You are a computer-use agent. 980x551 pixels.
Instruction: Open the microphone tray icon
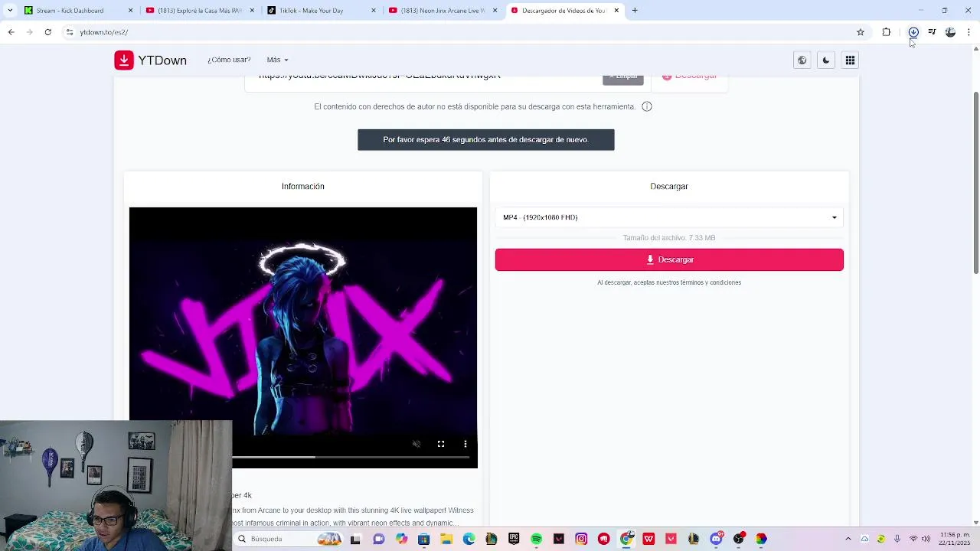pyautogui.click(x=897, y=539)
